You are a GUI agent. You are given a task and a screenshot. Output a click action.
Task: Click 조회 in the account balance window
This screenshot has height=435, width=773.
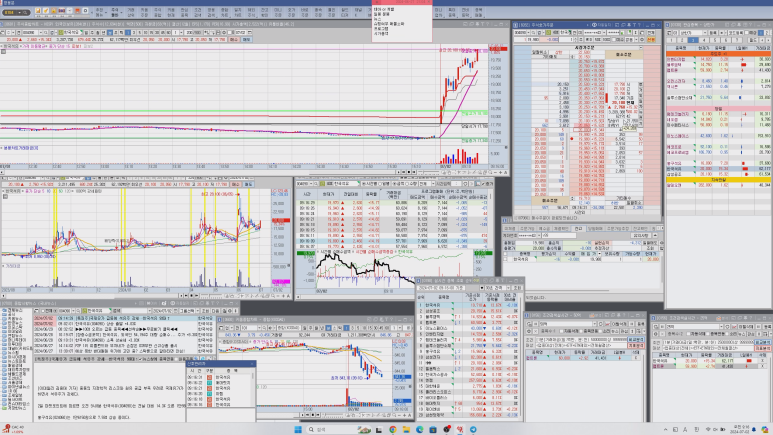650,248
